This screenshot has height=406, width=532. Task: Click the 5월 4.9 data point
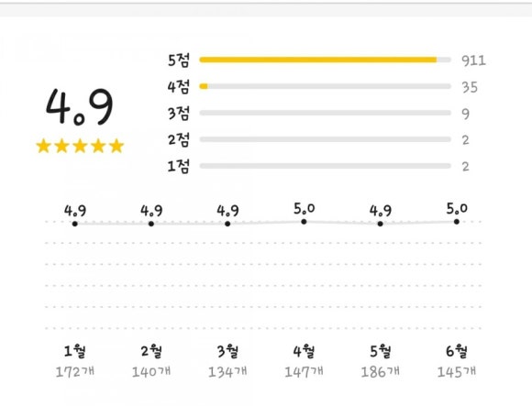tap(381, 224)
